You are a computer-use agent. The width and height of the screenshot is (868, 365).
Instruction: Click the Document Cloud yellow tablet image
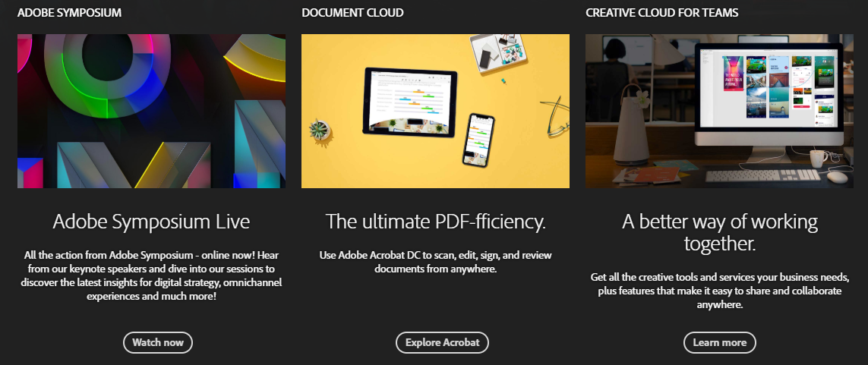coord(436,111)
